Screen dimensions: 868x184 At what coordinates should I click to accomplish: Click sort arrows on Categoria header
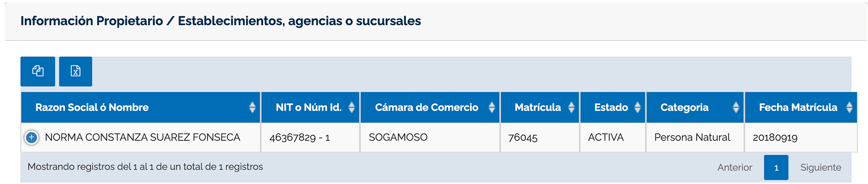736,107
